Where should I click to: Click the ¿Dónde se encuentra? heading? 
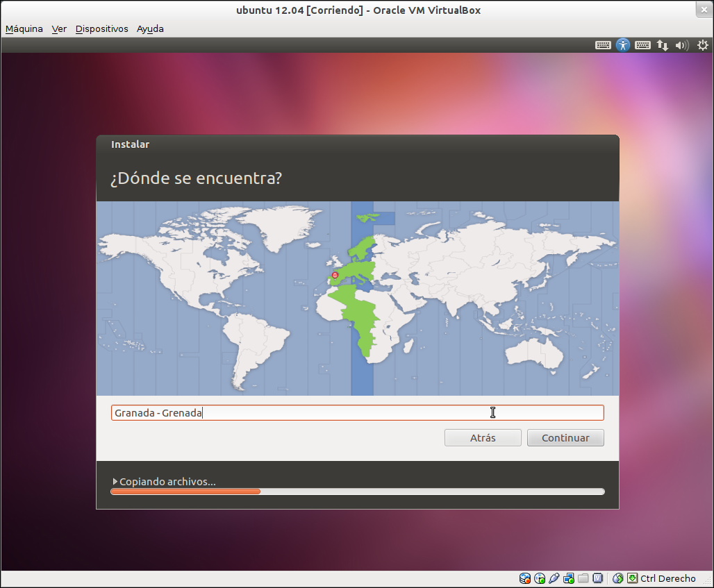tap(197, 178)
